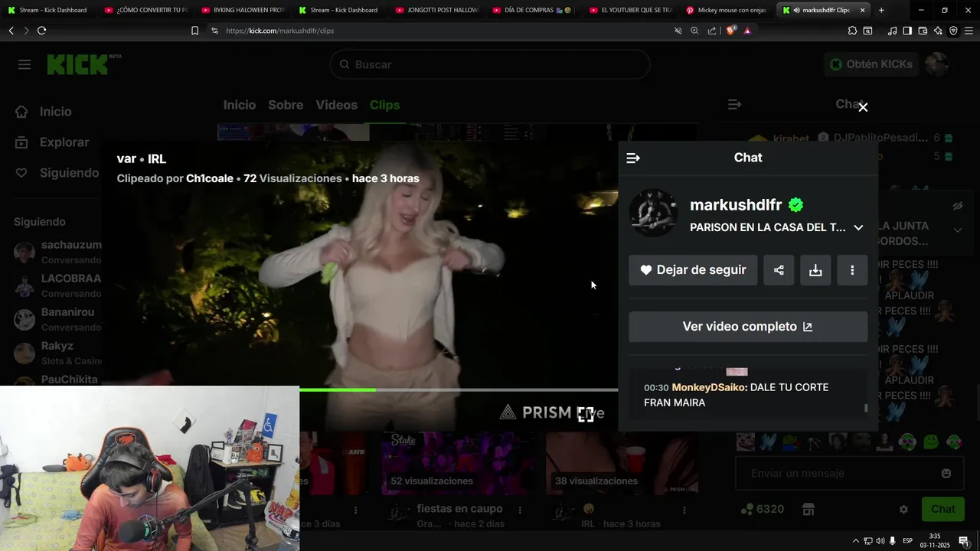Click Dejar de seguir button
This screenshot has height=551, width=980.
[x=693, y=270]
